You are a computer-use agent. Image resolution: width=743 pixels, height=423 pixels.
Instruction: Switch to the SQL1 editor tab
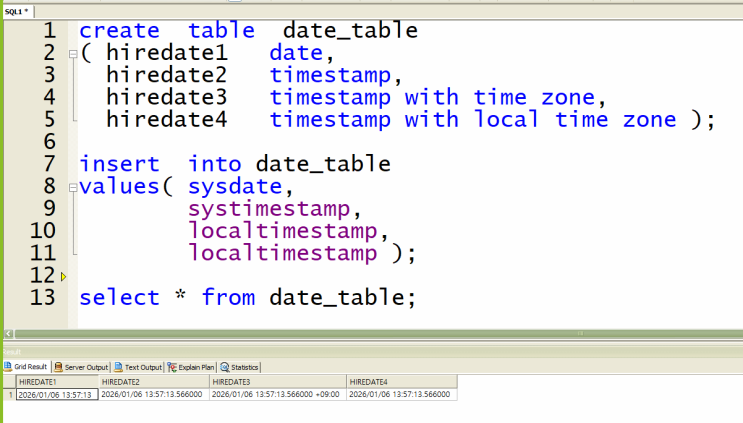tap(17, 11)
